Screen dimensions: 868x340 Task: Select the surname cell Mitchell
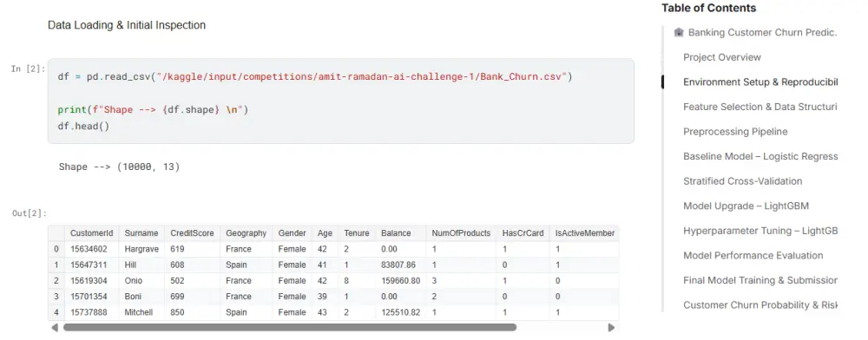(137, 312)
